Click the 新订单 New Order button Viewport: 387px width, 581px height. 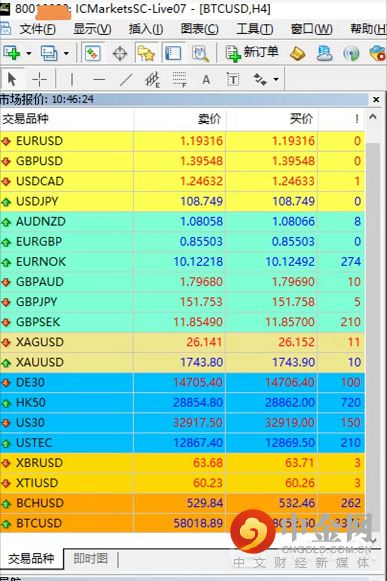[252, 53]
